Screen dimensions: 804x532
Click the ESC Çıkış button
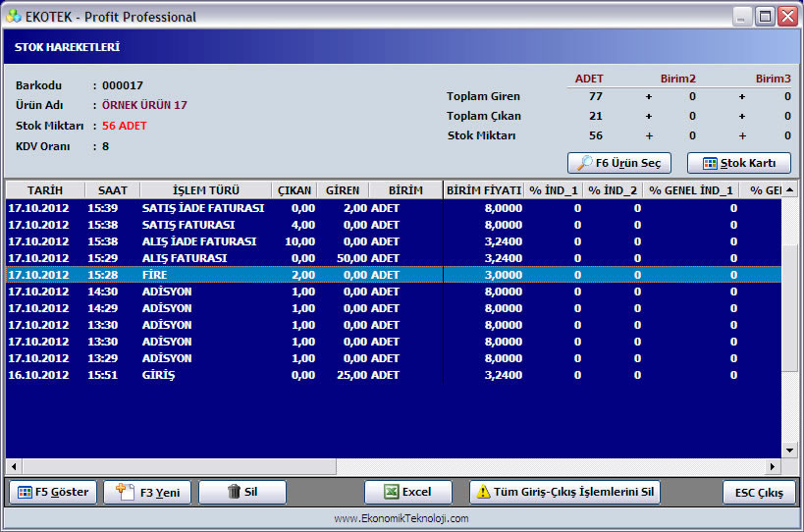click(759, 493)
